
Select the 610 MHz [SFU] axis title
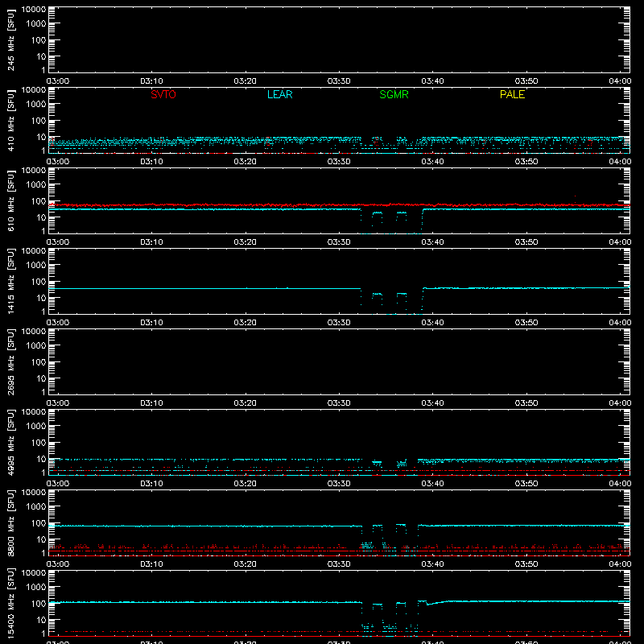(10, 201)
